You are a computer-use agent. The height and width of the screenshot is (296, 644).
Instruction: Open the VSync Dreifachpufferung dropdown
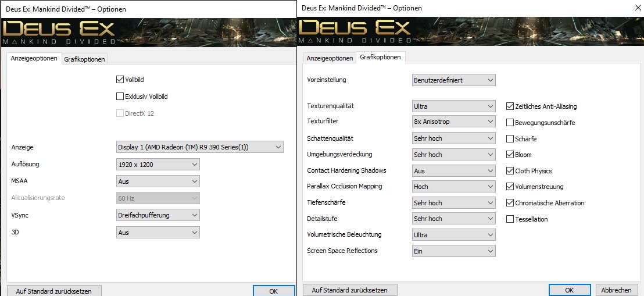(158, 215)
